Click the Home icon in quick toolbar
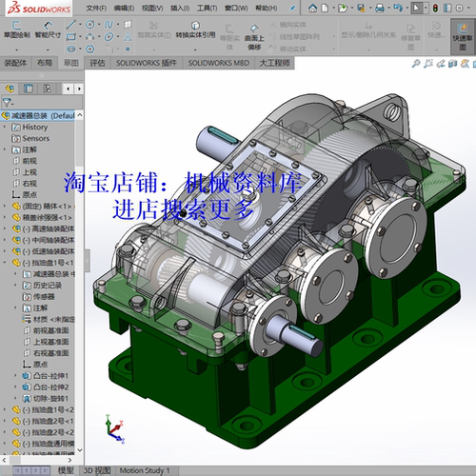Image resolution: width=476 pixels, height=476 pixels. (312, 8)
